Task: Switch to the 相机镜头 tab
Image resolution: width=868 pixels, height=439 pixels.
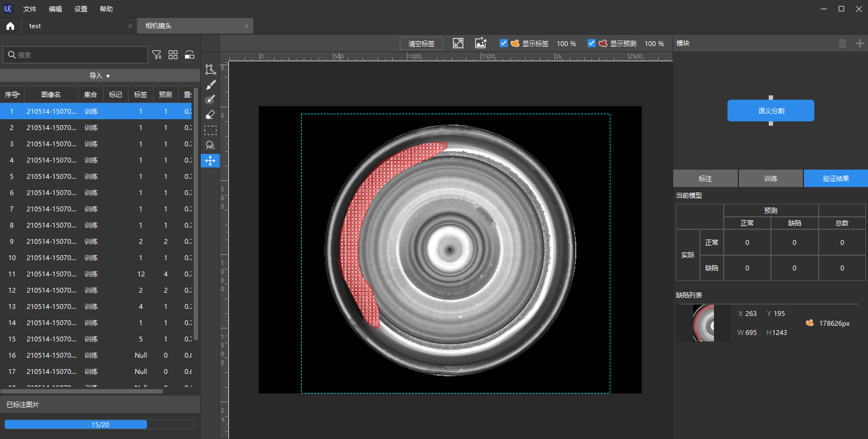Action: tap(195, 26)
